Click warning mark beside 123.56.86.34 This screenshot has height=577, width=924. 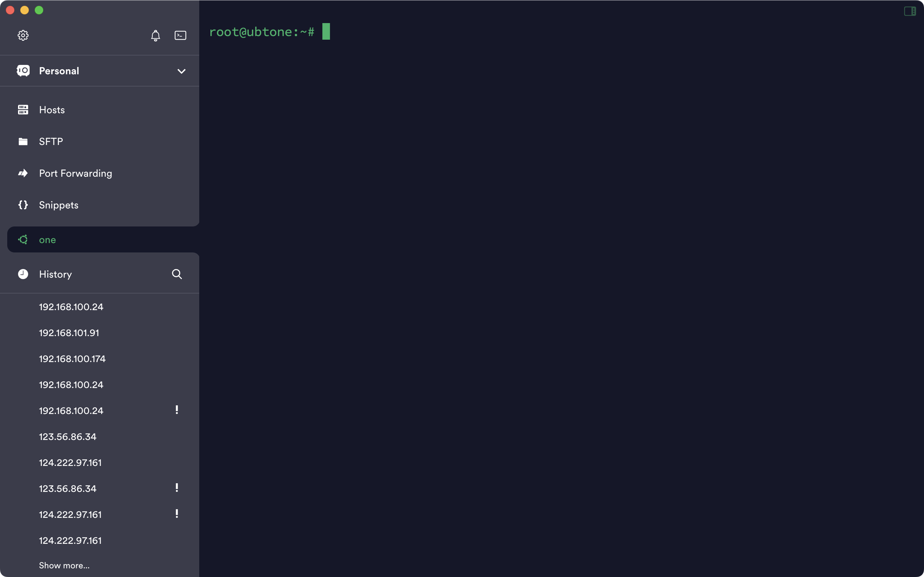pyautogui.click(x=177, y=488)
